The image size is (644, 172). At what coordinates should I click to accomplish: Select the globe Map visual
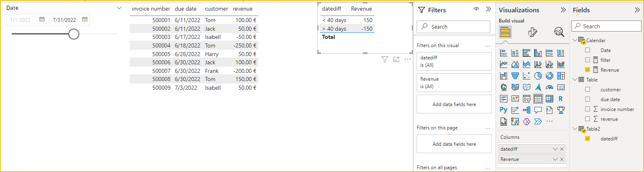click(x=504, y=87)
